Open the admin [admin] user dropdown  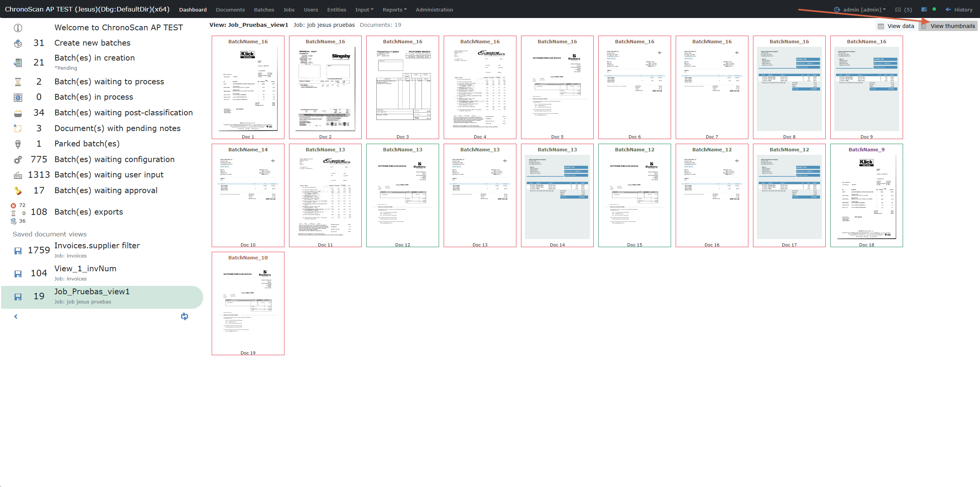coord(864,10)
